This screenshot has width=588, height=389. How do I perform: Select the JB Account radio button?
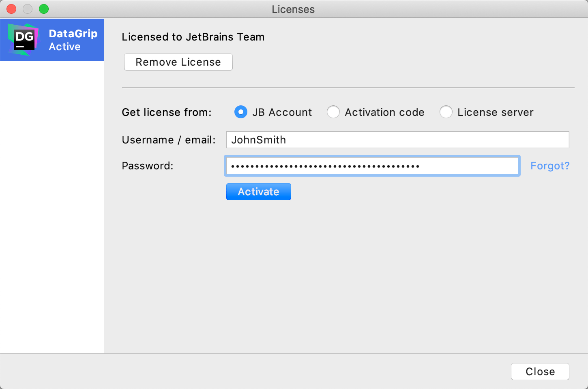click(241, 112)
